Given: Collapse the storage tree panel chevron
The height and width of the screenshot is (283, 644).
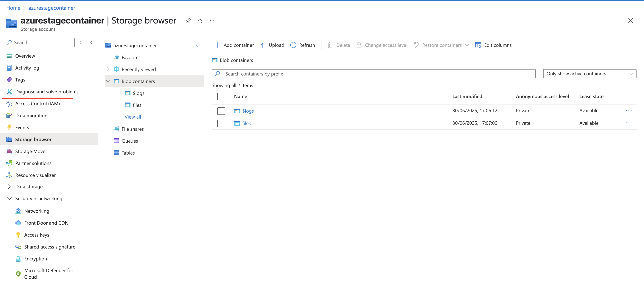Looking at the screenshot, I should click(x=197, y=45).
